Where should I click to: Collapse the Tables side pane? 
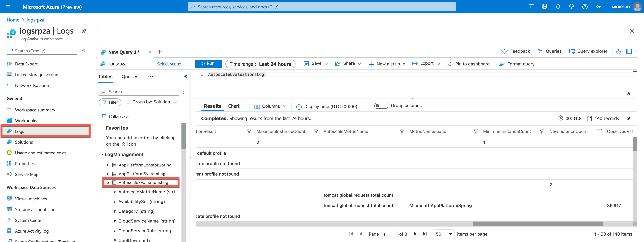(x=185, y=77)
